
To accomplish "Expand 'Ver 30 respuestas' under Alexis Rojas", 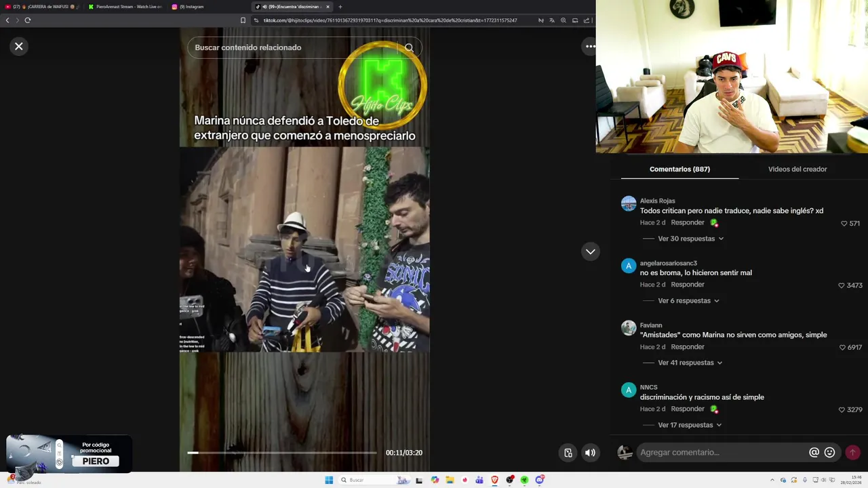I will click(690, 239).
